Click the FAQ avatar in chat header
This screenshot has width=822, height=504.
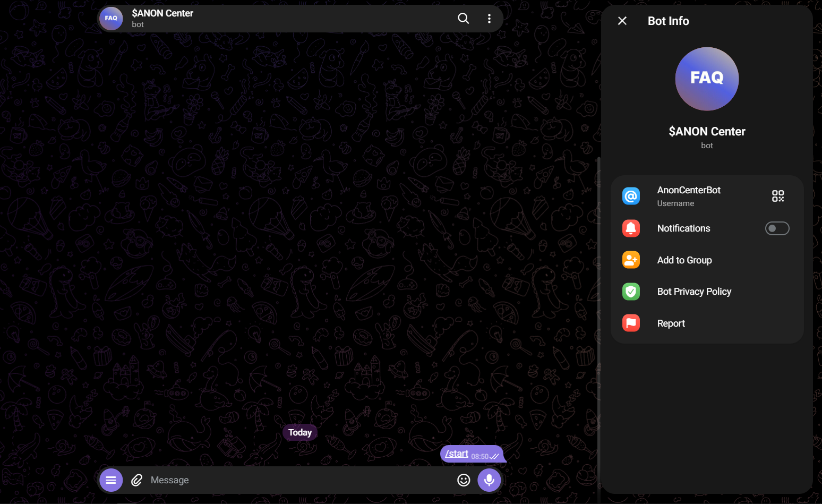(x=111, y=19)
